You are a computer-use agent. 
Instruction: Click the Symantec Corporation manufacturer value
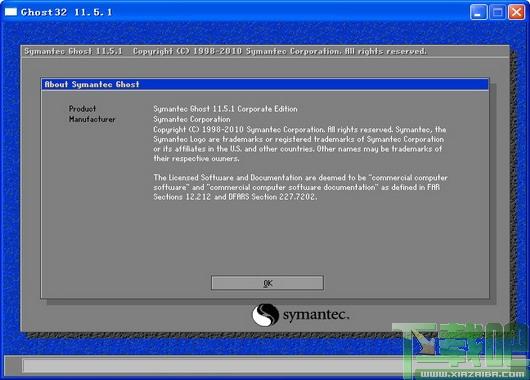point(192,119)
